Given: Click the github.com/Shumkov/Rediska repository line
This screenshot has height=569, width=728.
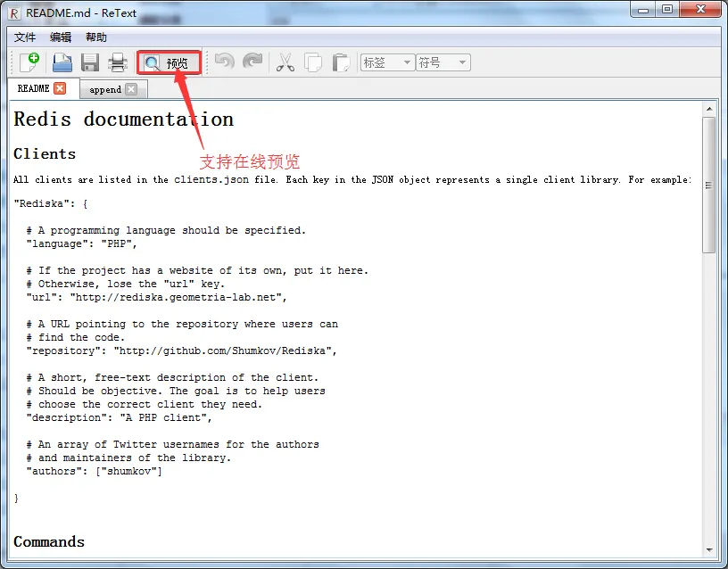Looking at the screenshot, I should [x=181, y=350].
